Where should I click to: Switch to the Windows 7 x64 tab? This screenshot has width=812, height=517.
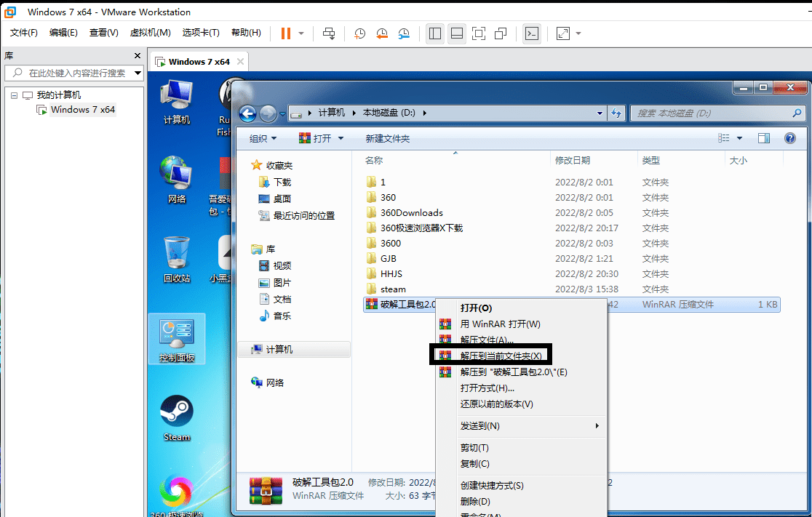pos(199,62)
